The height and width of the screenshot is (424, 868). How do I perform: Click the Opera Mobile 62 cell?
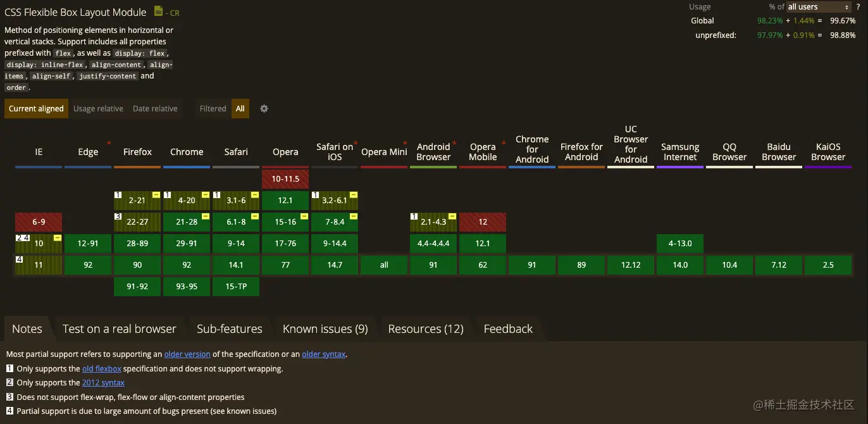tap(483, 265)
